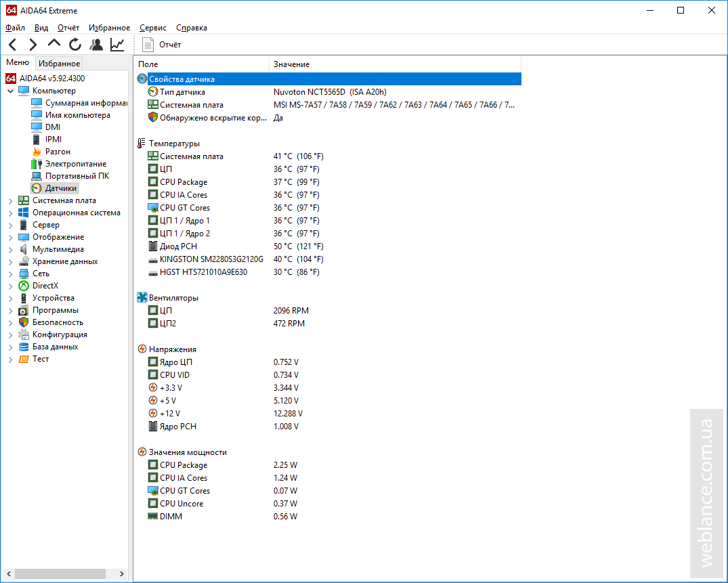Refresh the sensor readings
Viewport: 728px width, 583px height.
pos(75,45)
